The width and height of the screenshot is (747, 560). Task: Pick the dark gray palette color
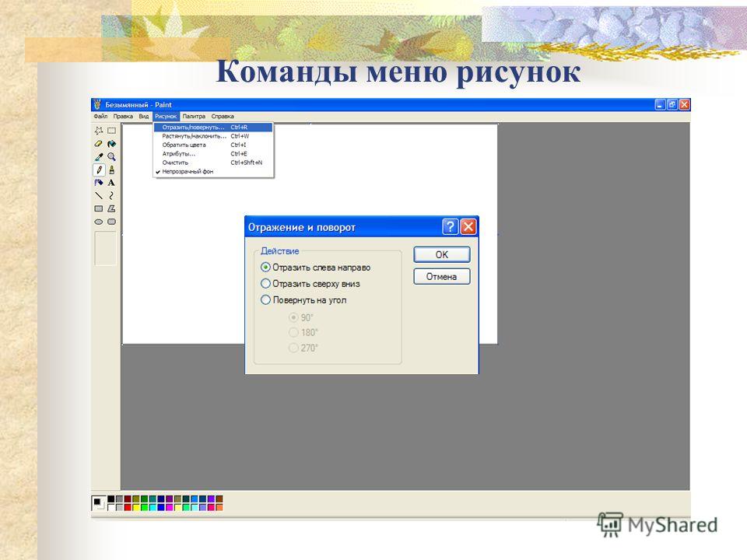pyautogui.click(x=120, y=499)
